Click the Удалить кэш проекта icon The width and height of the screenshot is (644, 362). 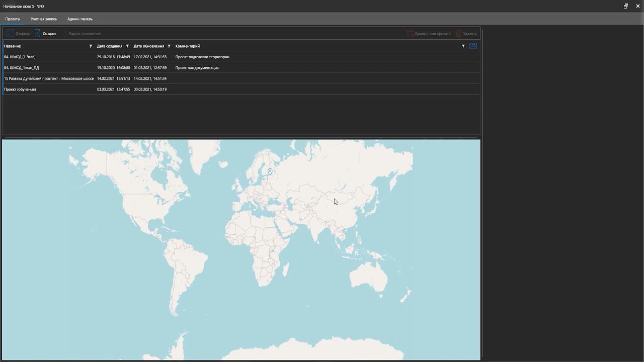[x=411, y=34]
